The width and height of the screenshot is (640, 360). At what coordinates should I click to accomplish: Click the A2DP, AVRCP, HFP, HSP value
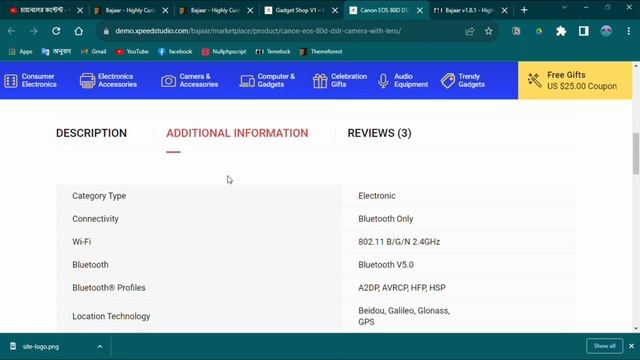pos(402,288)
